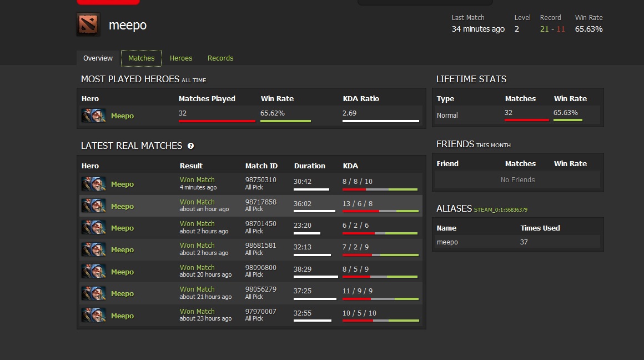Click Meepo portrait for match 98701450
This screenshot has width=644, height=360.
point(94,228)
